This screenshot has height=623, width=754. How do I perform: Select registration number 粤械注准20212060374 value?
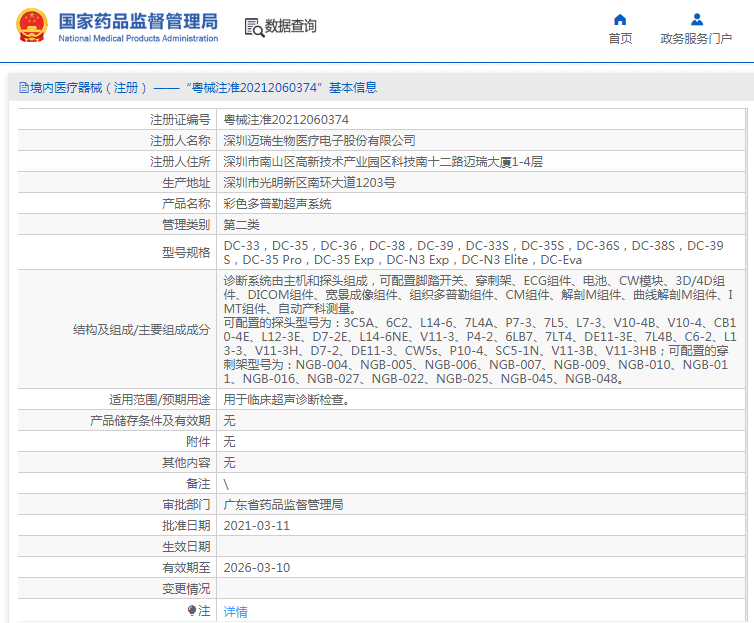pos(286,119)
